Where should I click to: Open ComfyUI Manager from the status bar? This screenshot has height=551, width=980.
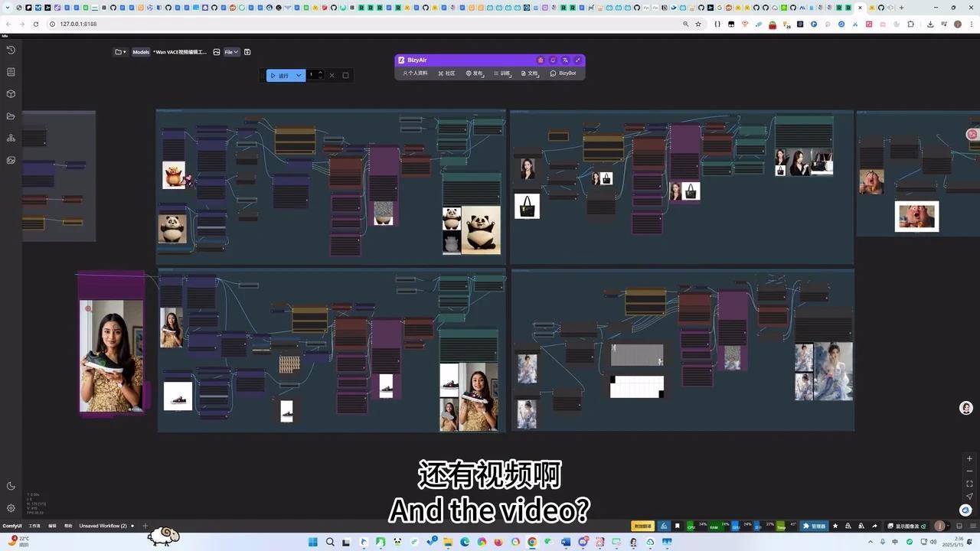815,526
